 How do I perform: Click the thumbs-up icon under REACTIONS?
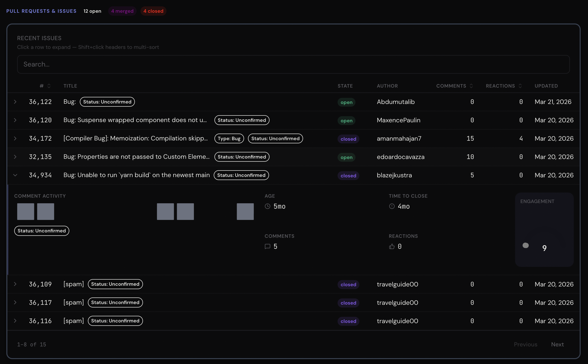pos(392,246)
